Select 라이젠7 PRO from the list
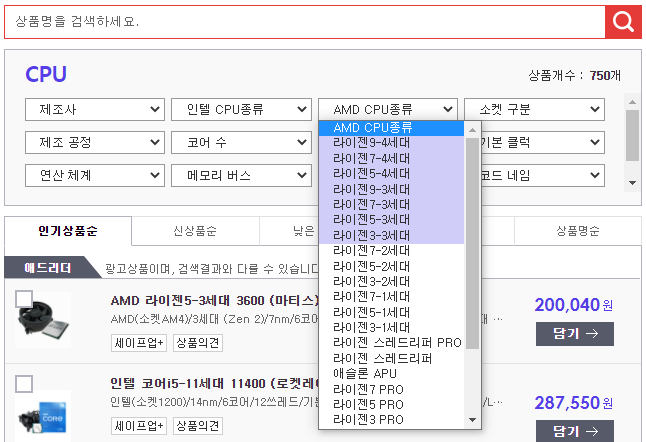Viewport: 646px width, 442px height. 391,390
